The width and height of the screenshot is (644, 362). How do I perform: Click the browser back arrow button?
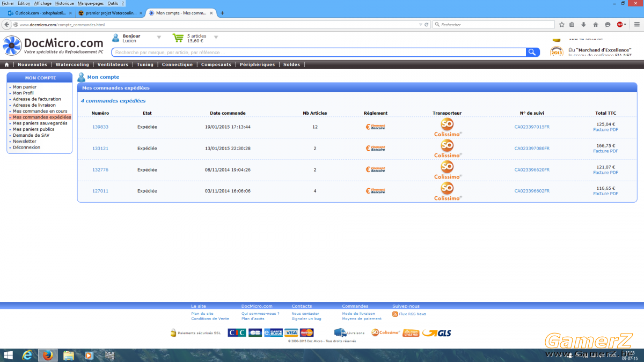pos(7,24)
